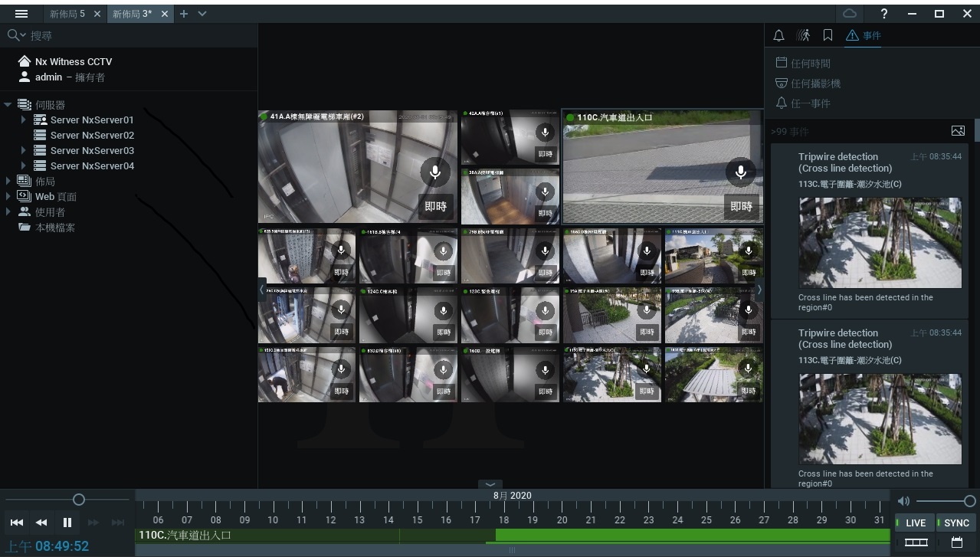Open the Notifications bell tab
This screenshot has height=557, width=980.
click(778, 36)
